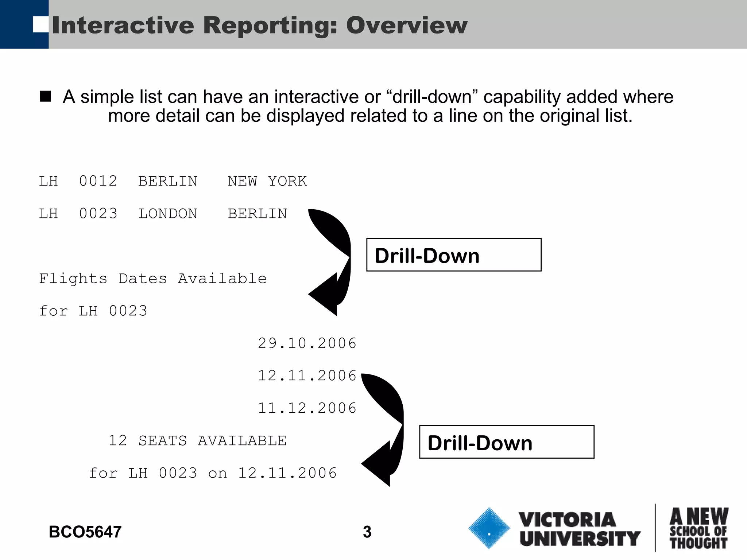This screenshot has height=560, width=747.
Task: Click the text '12 SEATS AVAILABLE'
Action: coord(198,441)
